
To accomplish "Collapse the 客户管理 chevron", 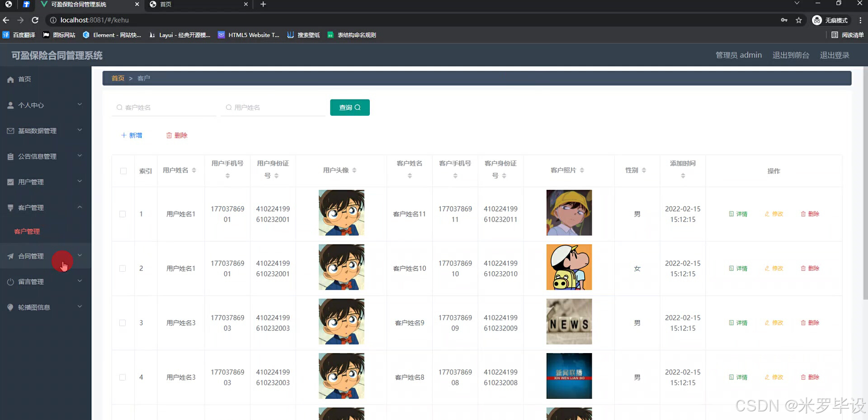I will pos(80,207).
